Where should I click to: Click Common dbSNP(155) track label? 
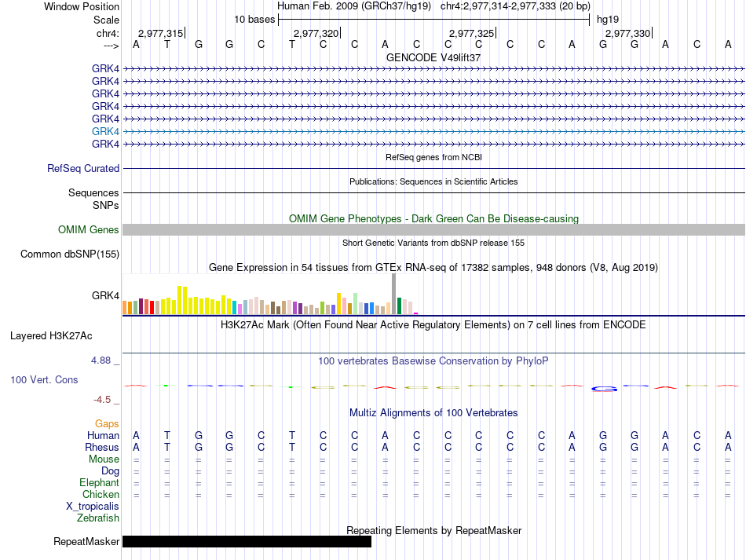pos(70,254)
